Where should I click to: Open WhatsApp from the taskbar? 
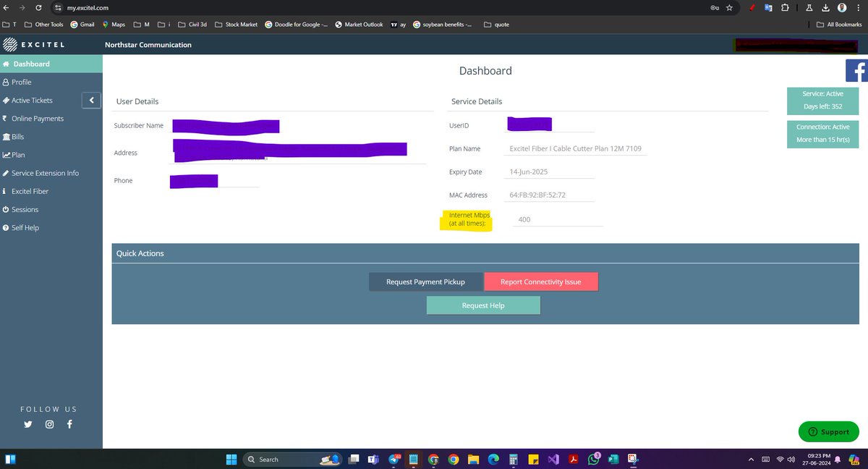coord(593,459)
